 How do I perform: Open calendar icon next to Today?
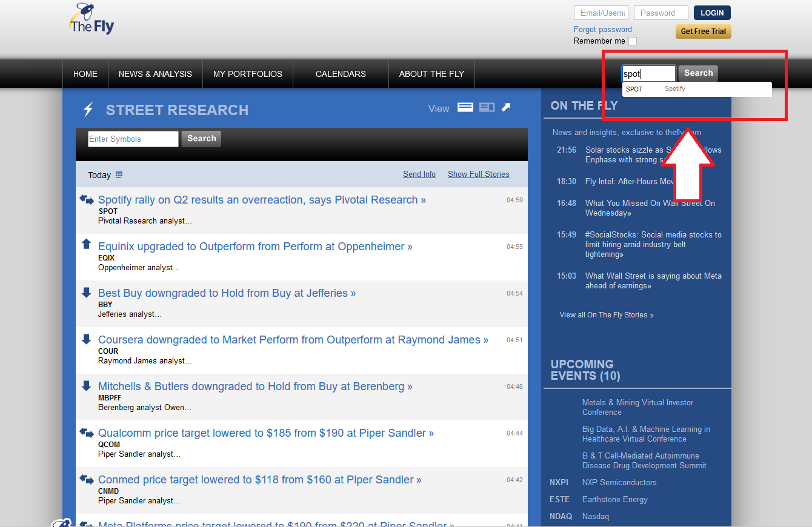pyautogui.click(x=119, y=174)
